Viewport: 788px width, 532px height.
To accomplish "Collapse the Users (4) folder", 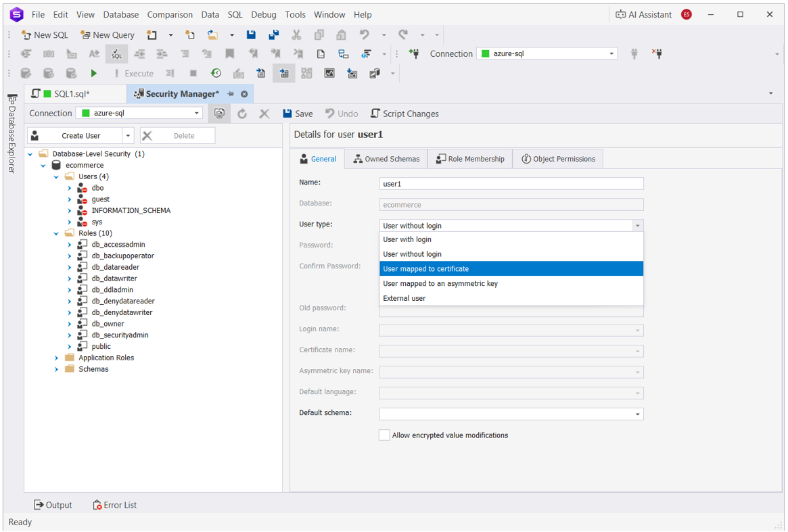I will 56,177.
